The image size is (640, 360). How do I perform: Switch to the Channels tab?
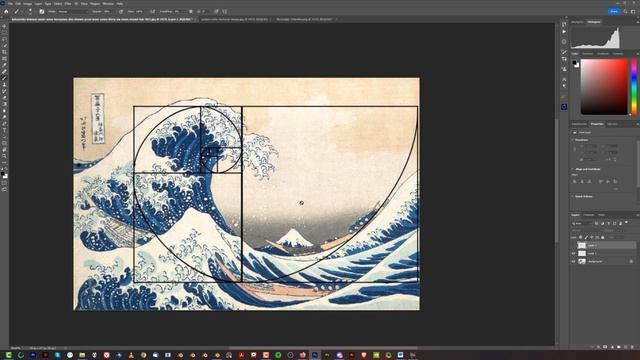(589, 215)
